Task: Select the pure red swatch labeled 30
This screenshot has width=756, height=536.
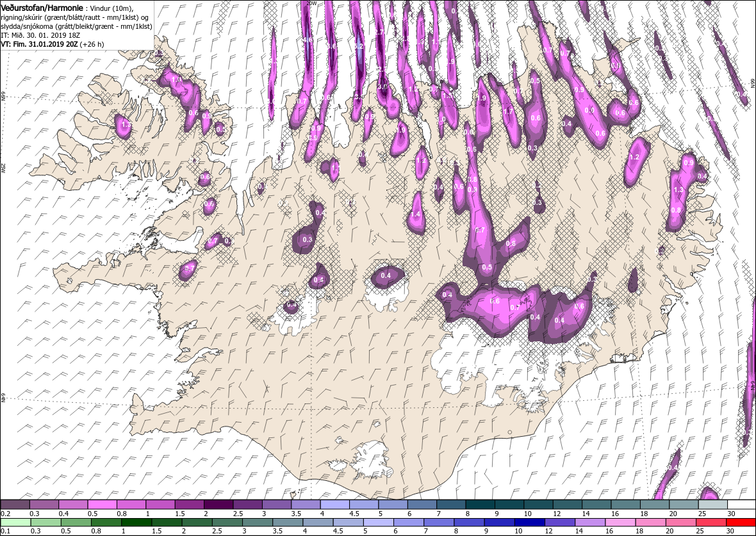Action: (741, 523)
